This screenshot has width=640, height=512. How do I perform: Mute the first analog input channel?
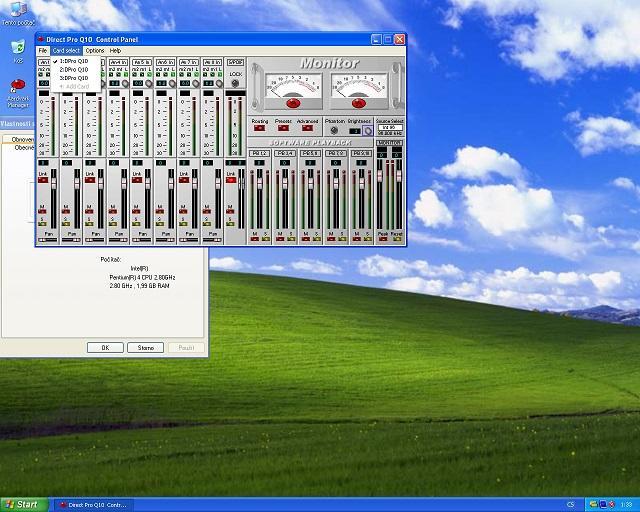pos(42,211)
